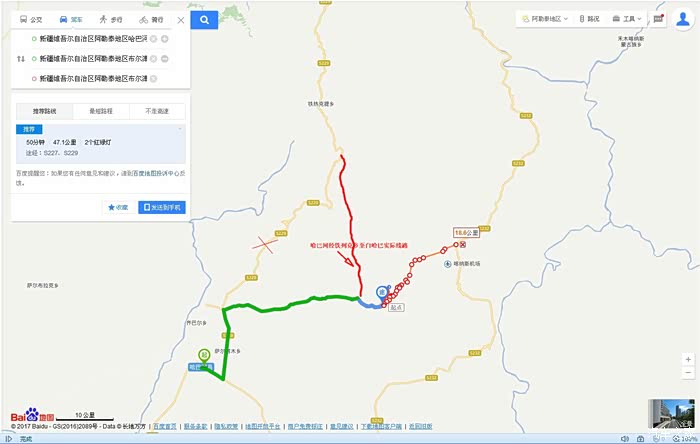The width and height of the screenshot is (700, 444).
Task: Open the 阿勒泰地区 city dropdown
Action: (x=545, y=19)
